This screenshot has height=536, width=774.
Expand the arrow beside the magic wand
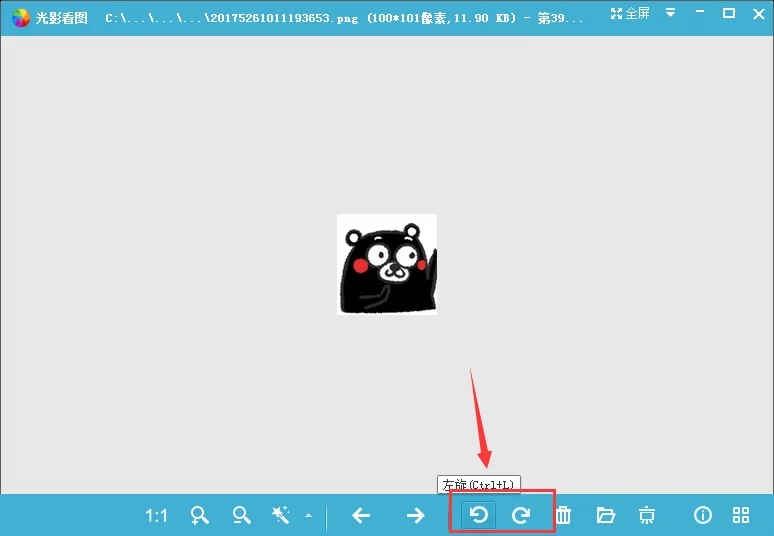pos(309,516)
